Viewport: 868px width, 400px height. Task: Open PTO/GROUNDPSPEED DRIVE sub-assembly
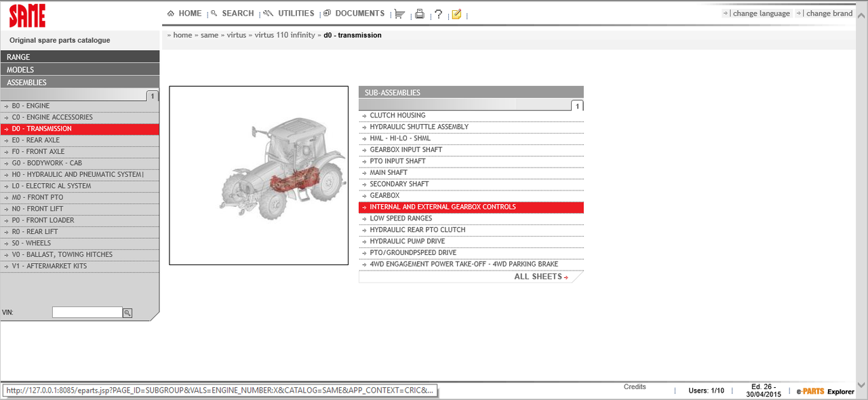click(471, 253)
